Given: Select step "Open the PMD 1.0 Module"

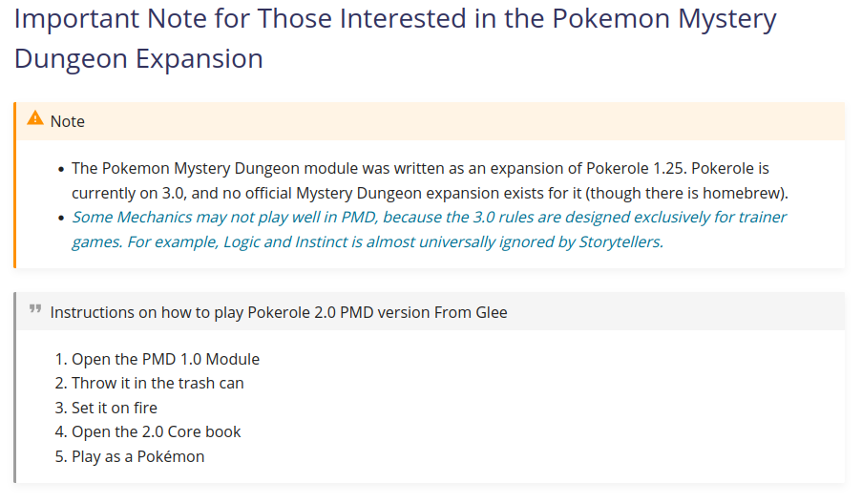Looking at the screenshot, I should 165,359.
